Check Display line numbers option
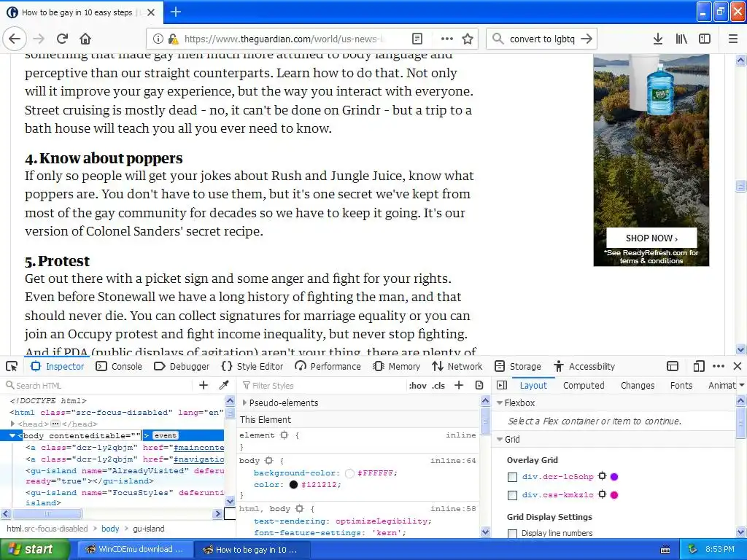This screenshot has width=747, height=560. [x=512, y=533]
